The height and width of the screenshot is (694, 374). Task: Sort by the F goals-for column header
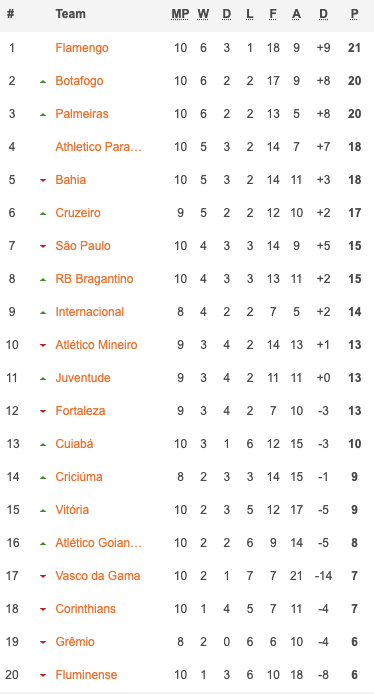[273, 14]
